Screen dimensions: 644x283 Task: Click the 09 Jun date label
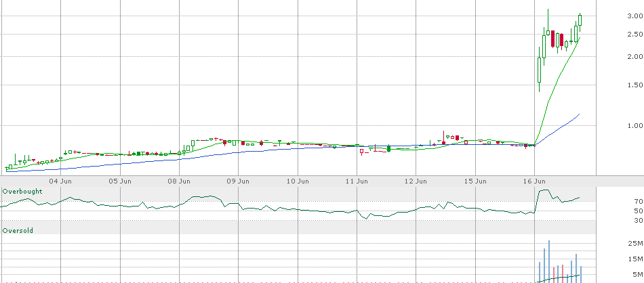coord(238,181)
